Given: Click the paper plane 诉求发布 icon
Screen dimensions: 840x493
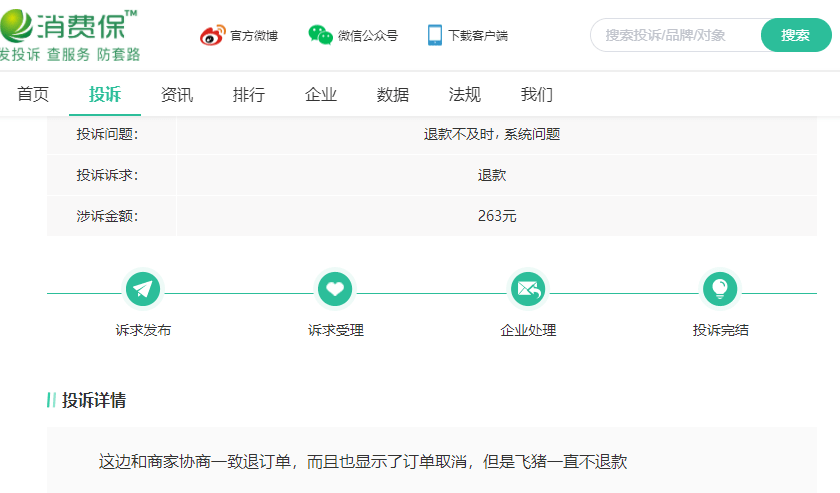Looking at the screenshot, I should point(143,289).
